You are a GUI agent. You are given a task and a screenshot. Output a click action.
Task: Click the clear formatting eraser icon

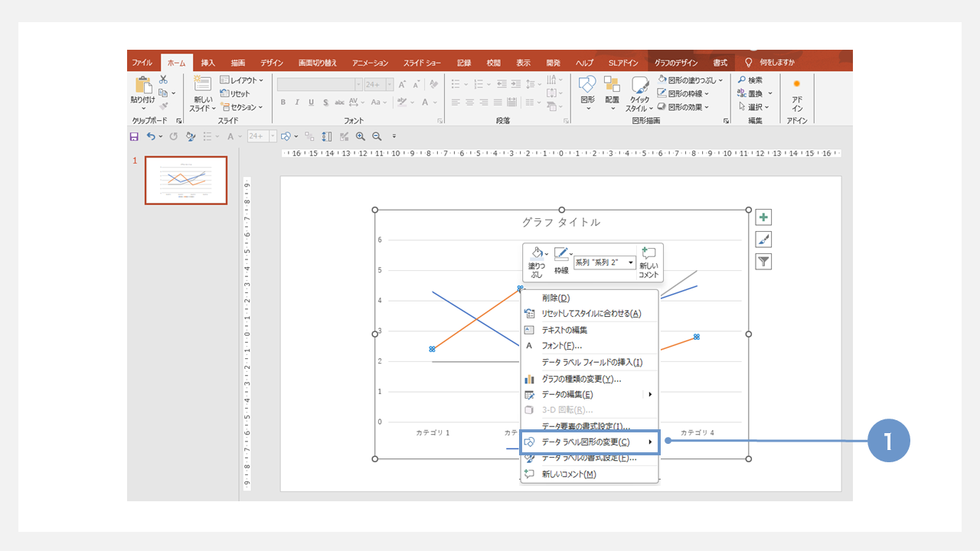click(x=433, y=84)
